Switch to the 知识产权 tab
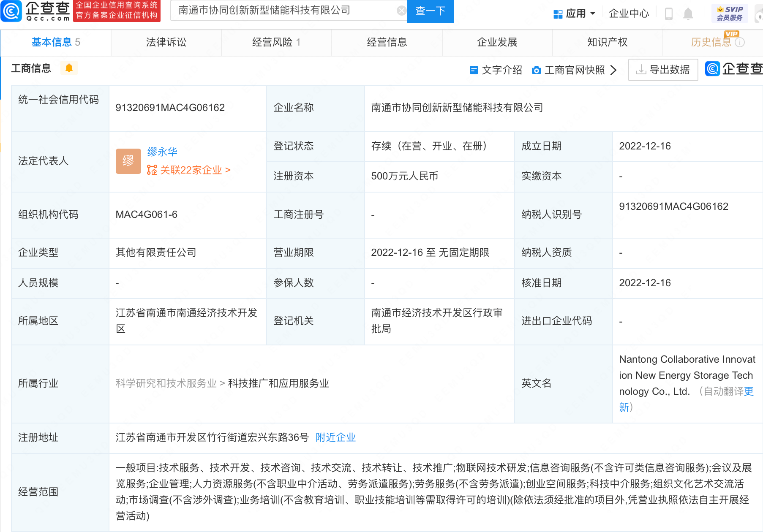 click(607, 42)
